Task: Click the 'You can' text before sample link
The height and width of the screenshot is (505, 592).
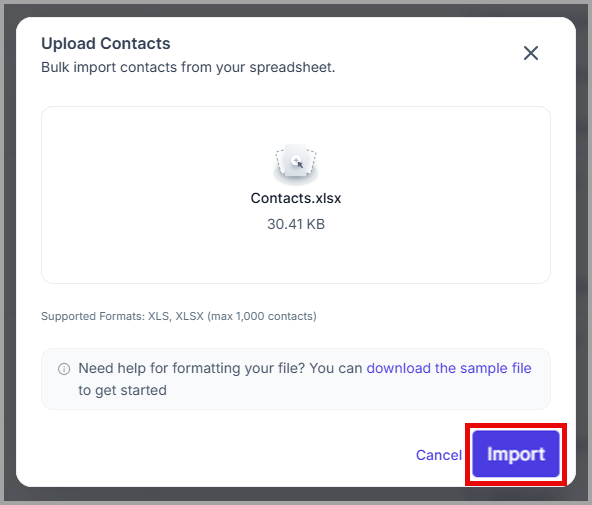Action: [336, 368]
